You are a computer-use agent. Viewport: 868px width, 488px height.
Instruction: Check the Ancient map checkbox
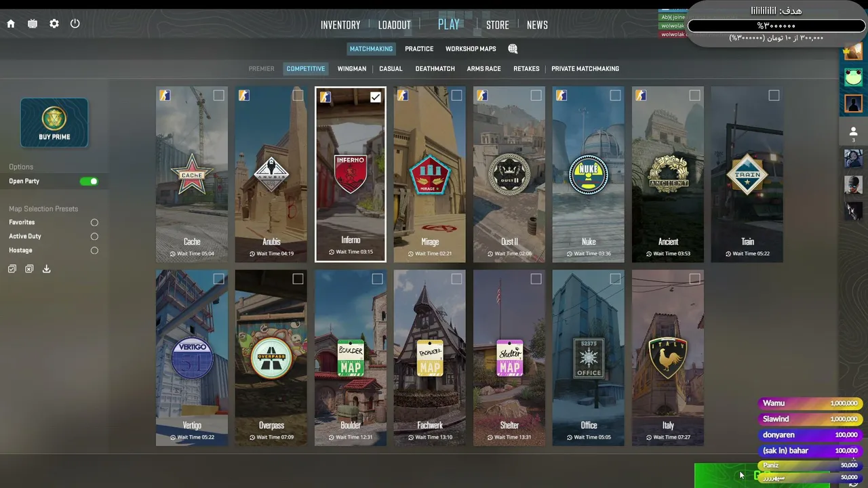pos(694,96)
